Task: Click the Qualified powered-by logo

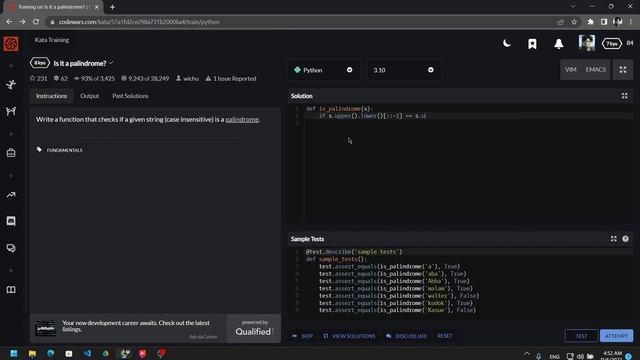Action: [x=254, y=328]
